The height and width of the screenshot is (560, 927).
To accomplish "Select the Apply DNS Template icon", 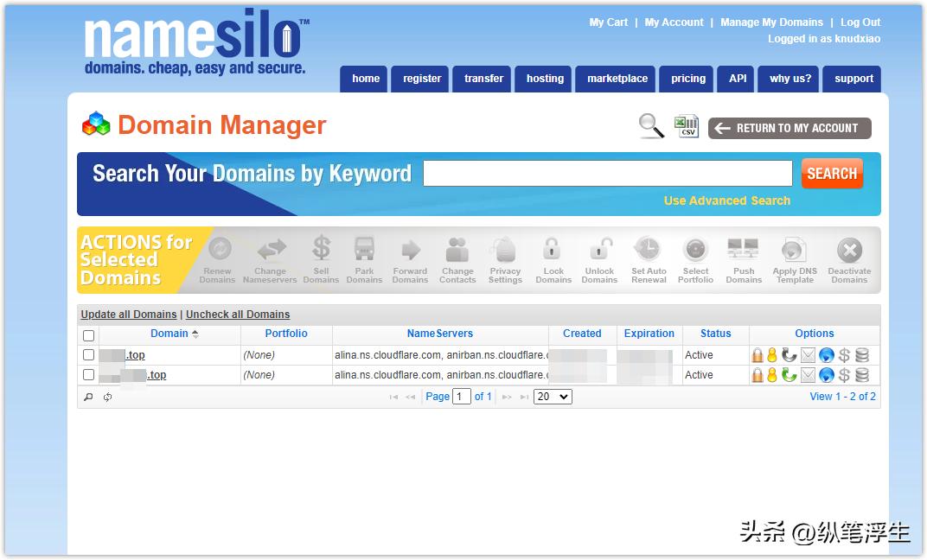I will tap(793, 250).
